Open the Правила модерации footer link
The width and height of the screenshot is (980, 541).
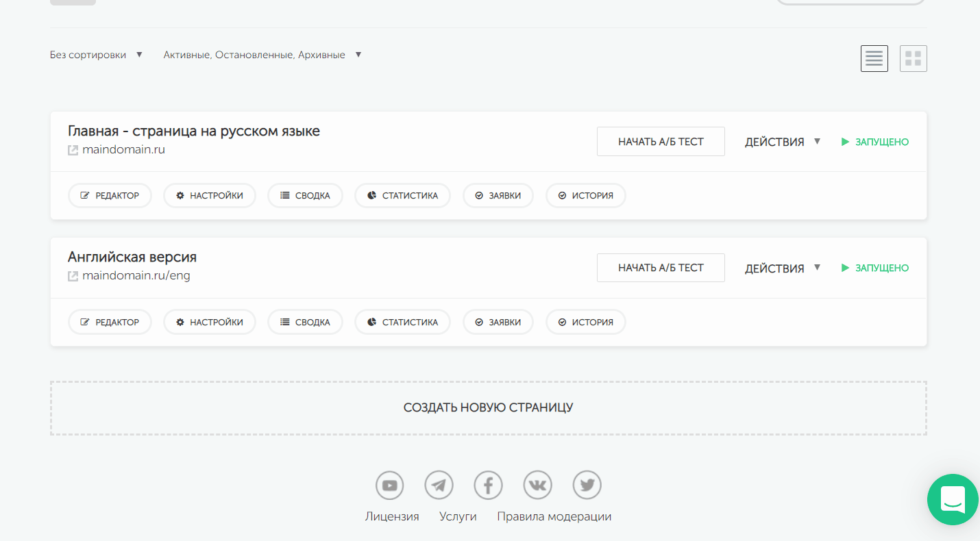tap(554, 516)
